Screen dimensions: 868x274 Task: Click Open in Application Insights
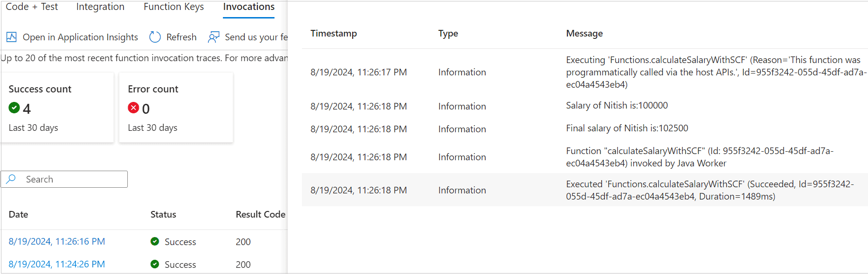click(x=80, y=37)
